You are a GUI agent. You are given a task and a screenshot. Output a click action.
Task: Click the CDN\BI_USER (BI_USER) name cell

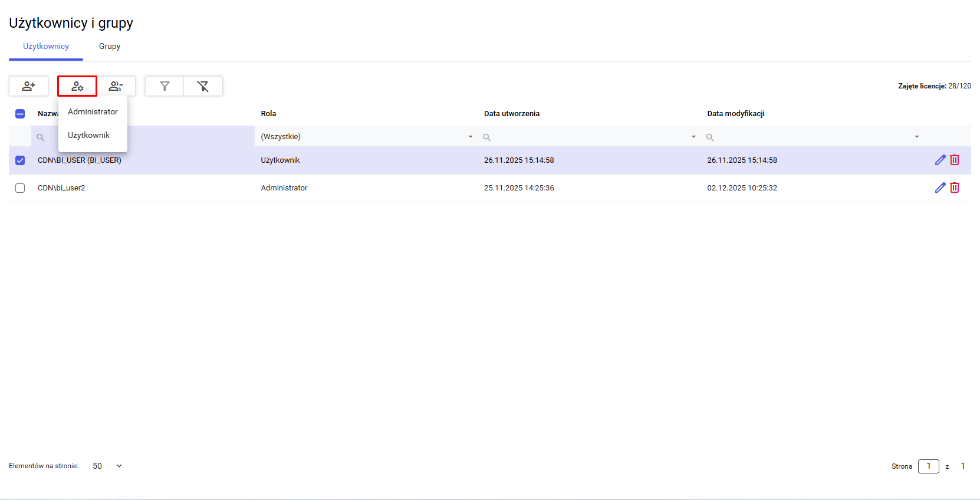pos(80,160)
